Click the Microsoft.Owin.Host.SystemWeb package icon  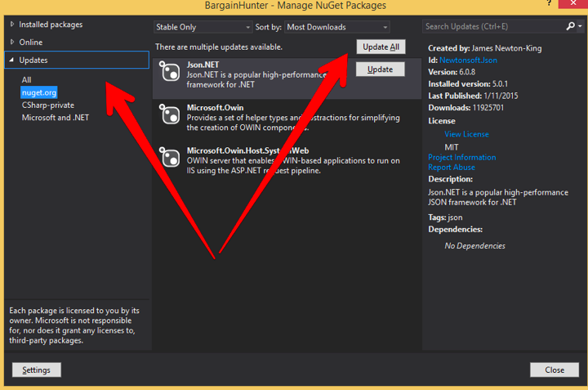pos(170,156)
